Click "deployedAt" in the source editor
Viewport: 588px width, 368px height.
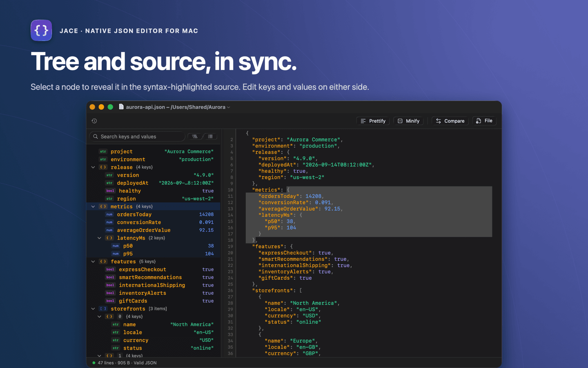(x=277, y=165)
